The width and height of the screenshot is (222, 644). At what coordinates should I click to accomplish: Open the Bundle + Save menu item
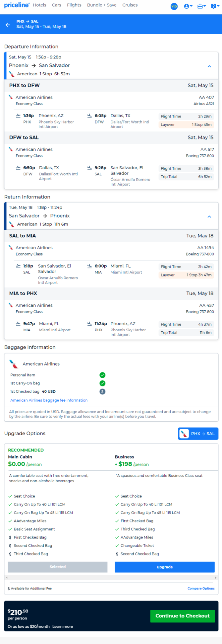coord(102,5)
